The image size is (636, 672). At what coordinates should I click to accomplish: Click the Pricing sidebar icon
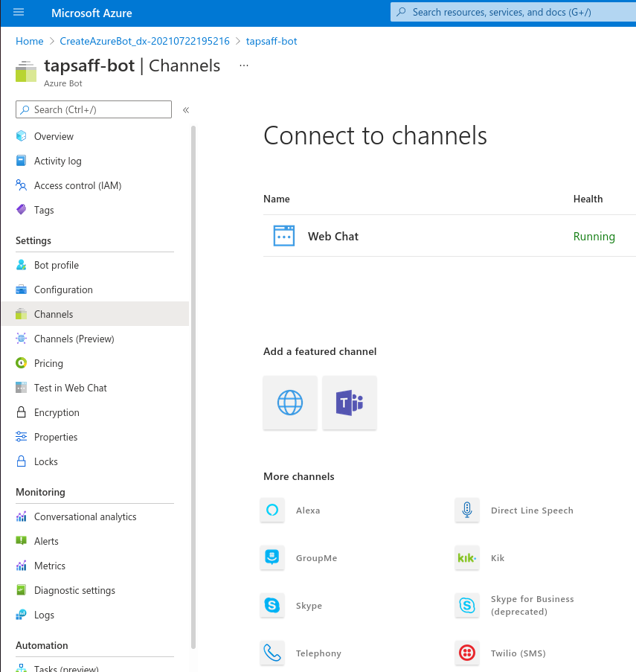tap(21, 363)
